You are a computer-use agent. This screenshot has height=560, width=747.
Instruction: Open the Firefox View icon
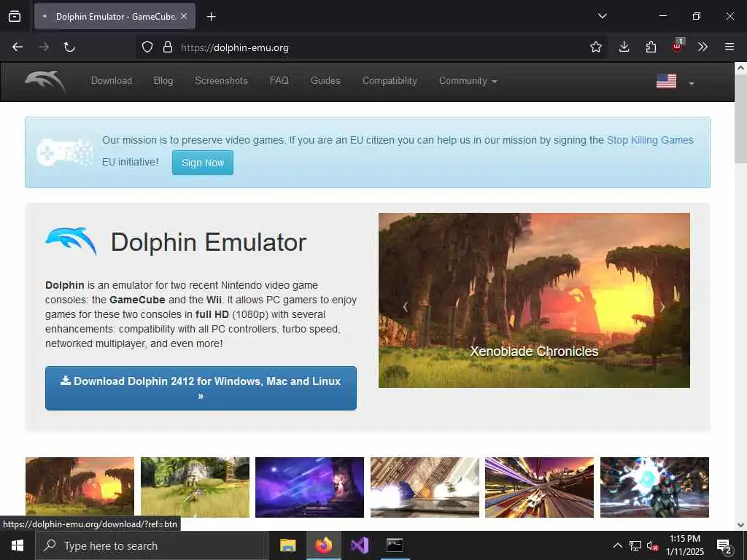coord(15,17)
